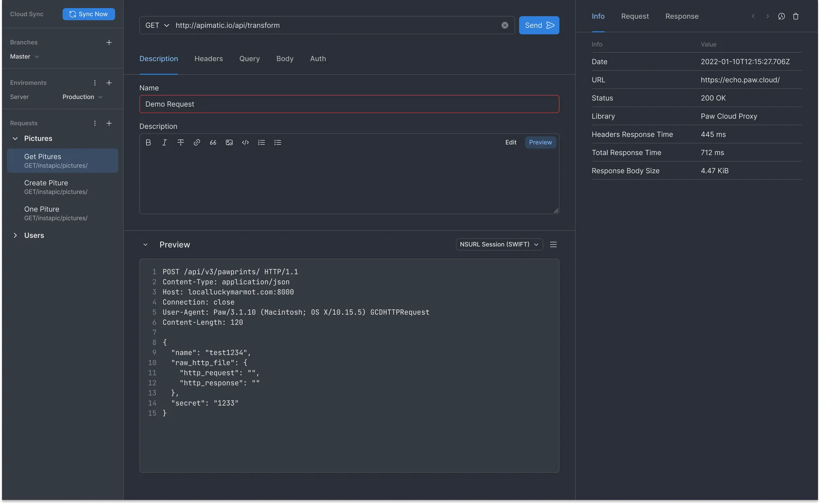Viewport: 820px width, 504px height.
Task: Switch to the Auth tab
Action: [x=318, y=59]
